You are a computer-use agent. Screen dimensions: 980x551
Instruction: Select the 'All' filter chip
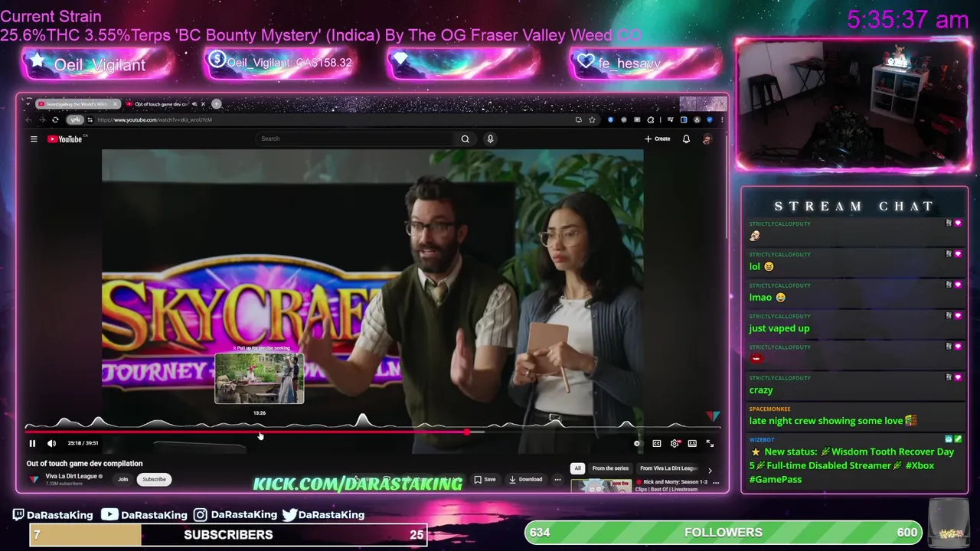[x=577, y=468]
